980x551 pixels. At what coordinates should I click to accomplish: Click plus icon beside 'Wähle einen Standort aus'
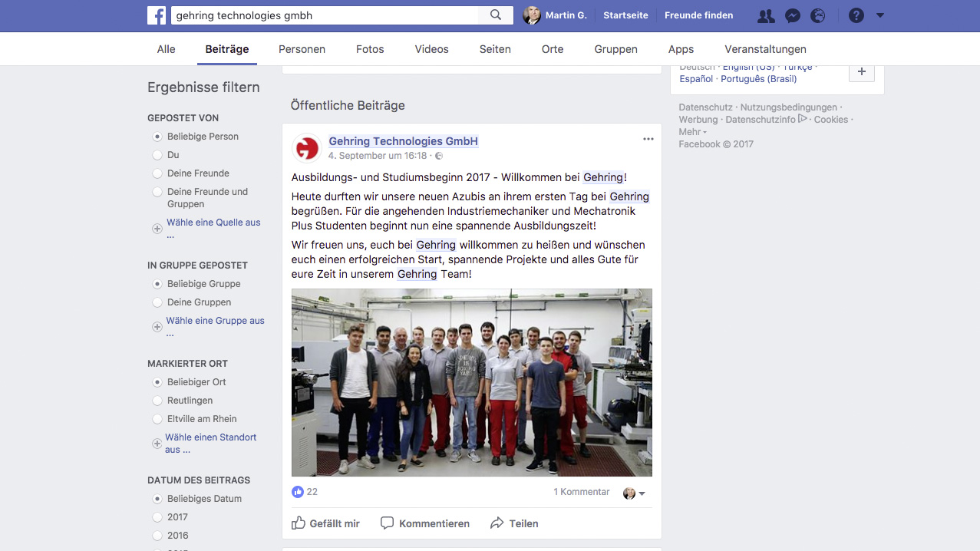coord(157,444)
